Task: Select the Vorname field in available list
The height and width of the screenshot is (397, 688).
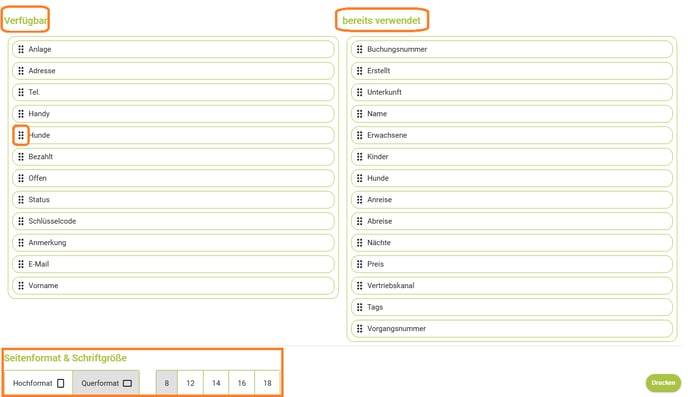Action: click(173, 286)
